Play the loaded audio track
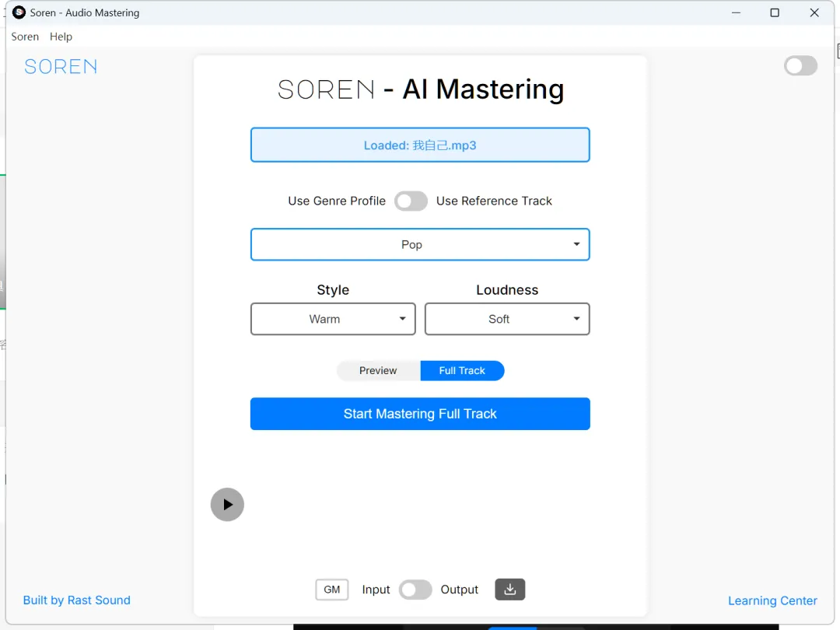Image resolution: width=840 pixels, height=630 pixels. click(227, 504)
